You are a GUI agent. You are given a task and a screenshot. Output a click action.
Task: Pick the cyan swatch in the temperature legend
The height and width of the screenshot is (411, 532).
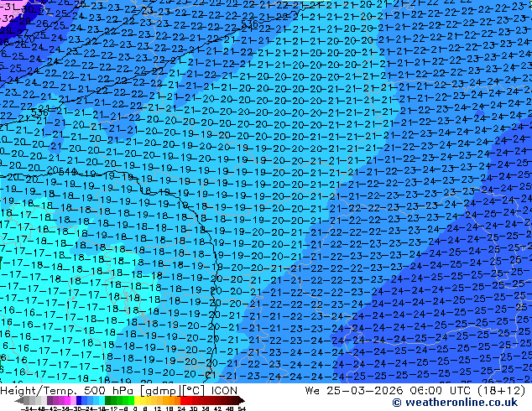coord(102,400)
